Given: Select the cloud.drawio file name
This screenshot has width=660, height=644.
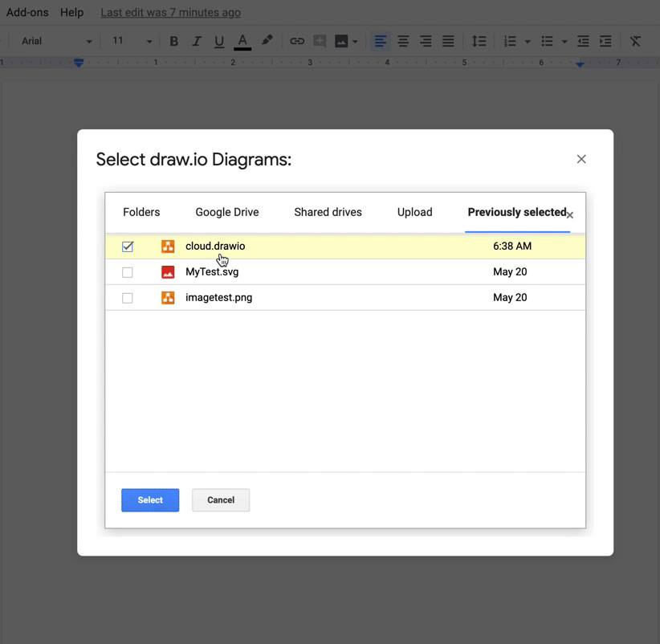Looking at the screenshot, I should [x=215, y=247].
